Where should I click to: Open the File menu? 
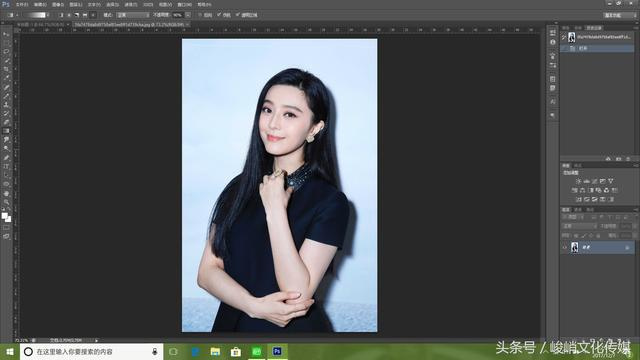tap(22, 4)
